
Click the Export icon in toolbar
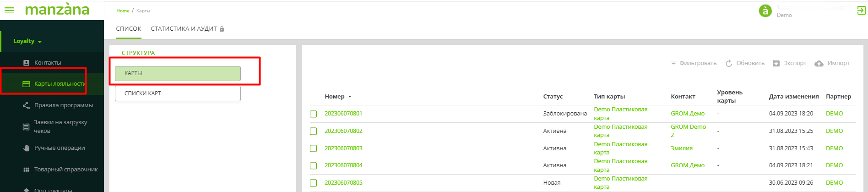coord(776,63)
